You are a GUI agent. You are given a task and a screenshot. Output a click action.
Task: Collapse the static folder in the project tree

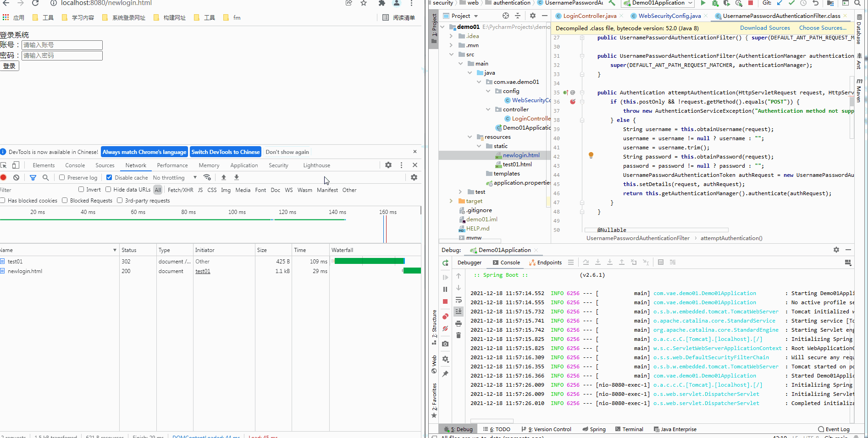click(x=480, y=146)
